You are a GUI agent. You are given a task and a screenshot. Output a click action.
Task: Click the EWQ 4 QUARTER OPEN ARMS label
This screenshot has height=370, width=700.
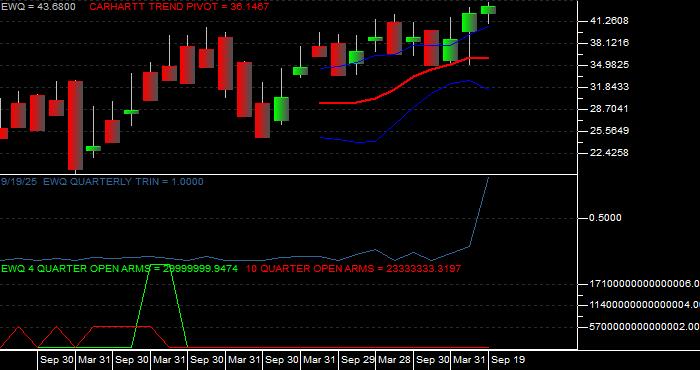tap(119, 269)
